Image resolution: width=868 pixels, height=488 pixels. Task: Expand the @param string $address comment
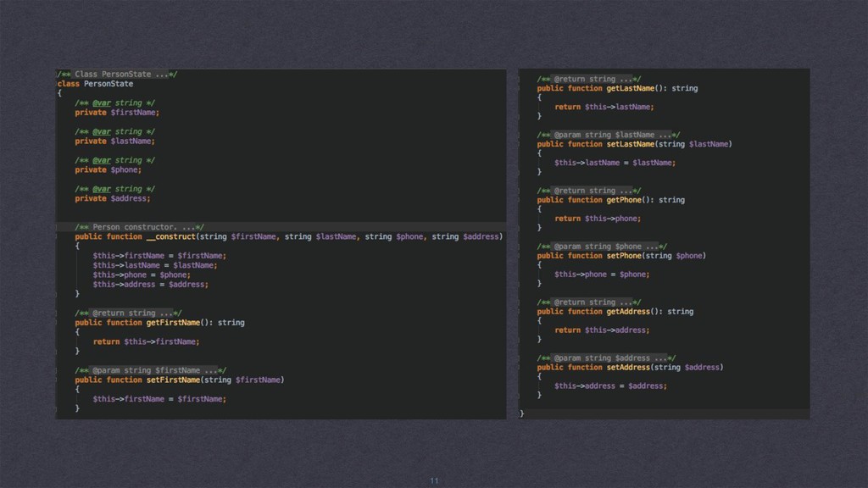click(606, 358)
